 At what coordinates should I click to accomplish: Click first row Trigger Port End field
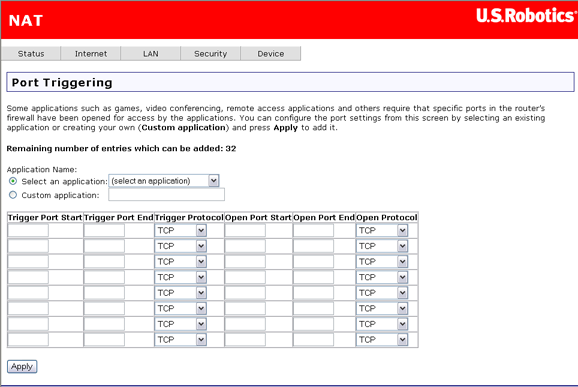tap(104, 231)
